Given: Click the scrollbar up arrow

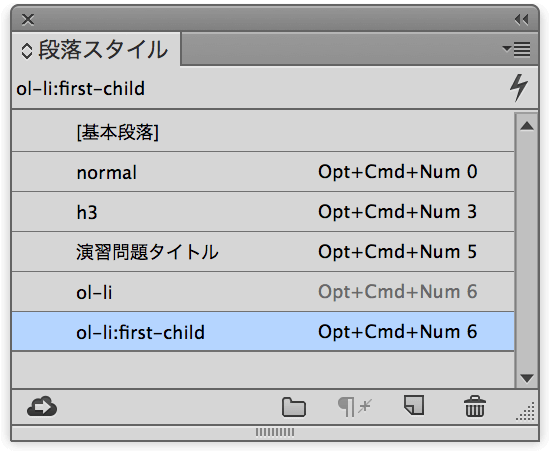Looking at the screenshot, I should 527,126.
